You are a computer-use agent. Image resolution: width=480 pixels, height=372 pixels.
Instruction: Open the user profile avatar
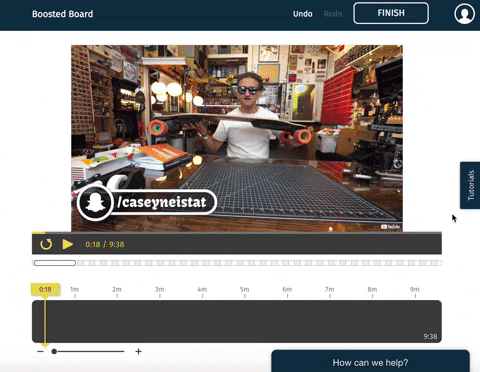pos(464,14)
